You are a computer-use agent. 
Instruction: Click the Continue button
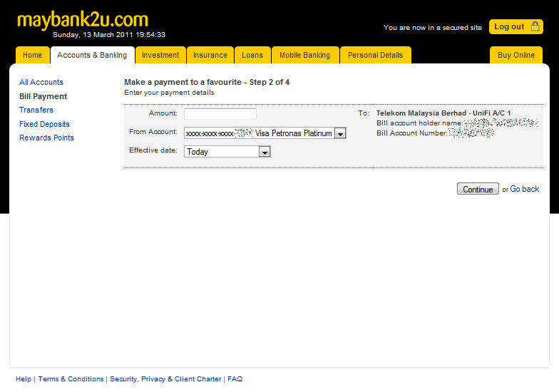pyautogui.click(x=478, y=189)
